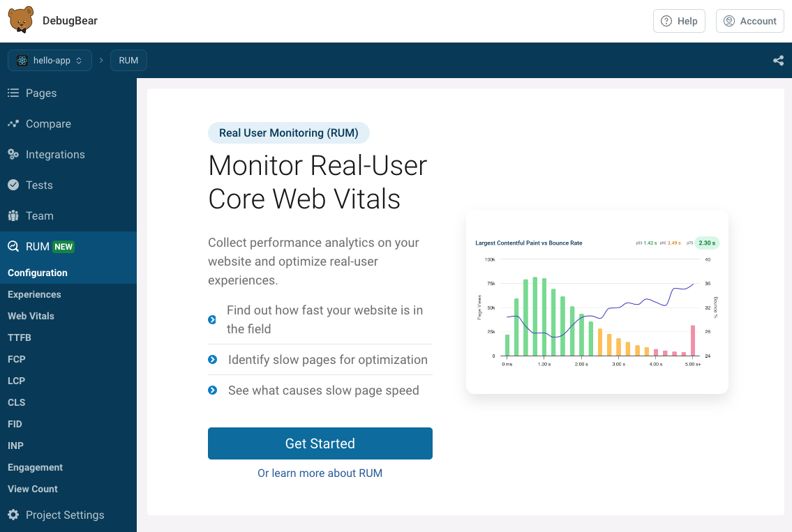Viewport: 792px width, 532px height.
Task: Open the Account button
Action: click(x=749, y=21)
